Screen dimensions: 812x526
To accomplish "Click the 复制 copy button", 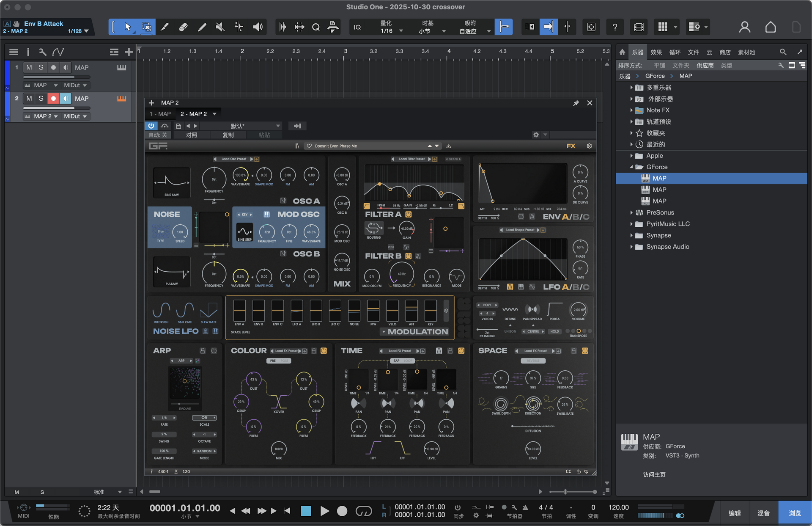I will pyautogui.click(x=228, y=135).
